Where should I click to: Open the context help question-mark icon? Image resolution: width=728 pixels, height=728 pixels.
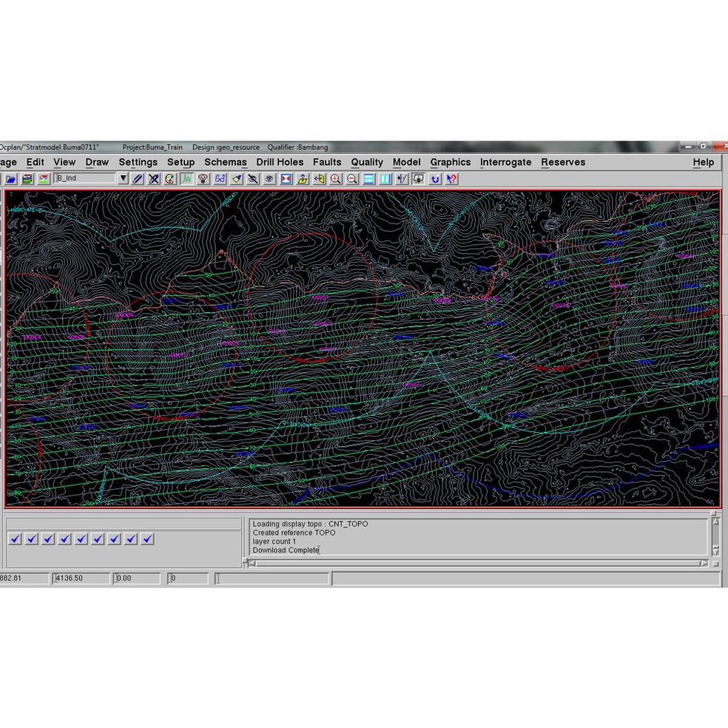451,179
